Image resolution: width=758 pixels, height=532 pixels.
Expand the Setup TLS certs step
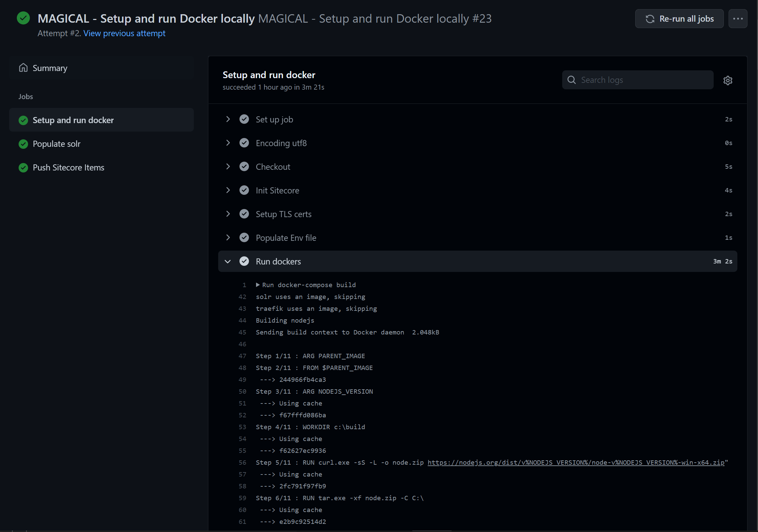(x=228, y=214)
